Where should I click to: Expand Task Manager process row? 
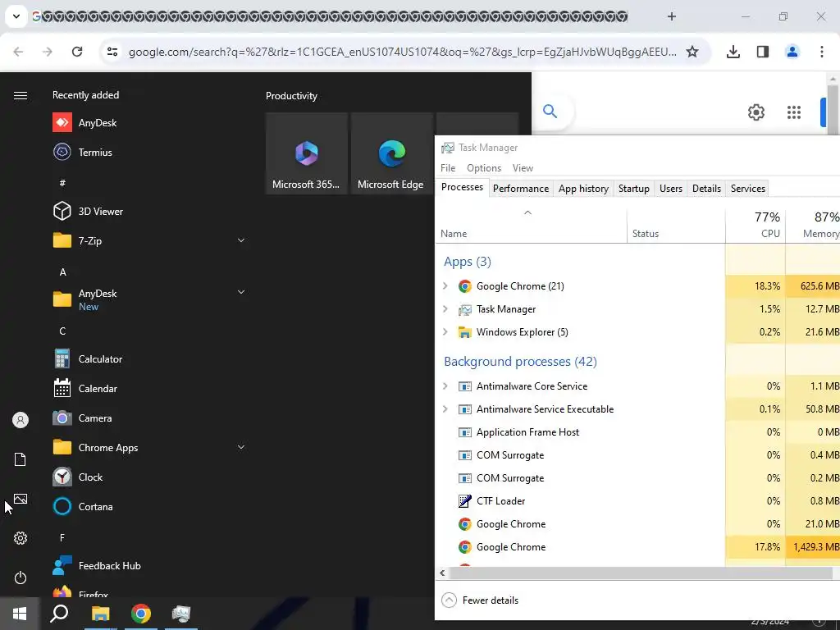click(x=445, y=309)
